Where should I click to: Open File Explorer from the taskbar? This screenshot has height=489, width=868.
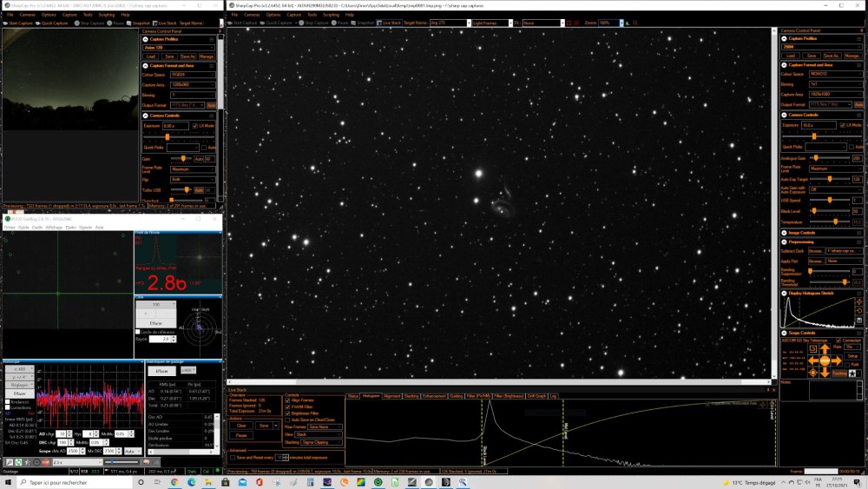[x=208, y=482]
